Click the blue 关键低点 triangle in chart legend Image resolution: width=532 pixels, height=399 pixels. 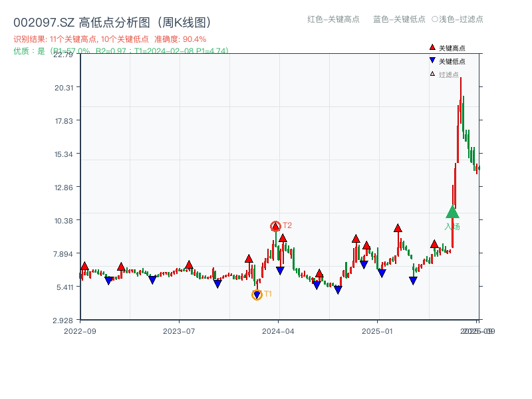432,61
